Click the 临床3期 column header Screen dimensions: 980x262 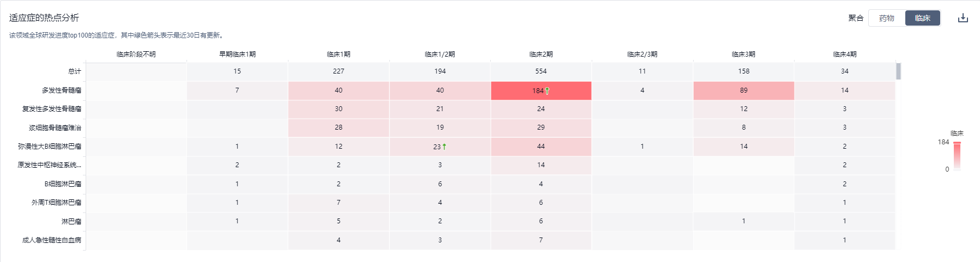click(744, 54)
